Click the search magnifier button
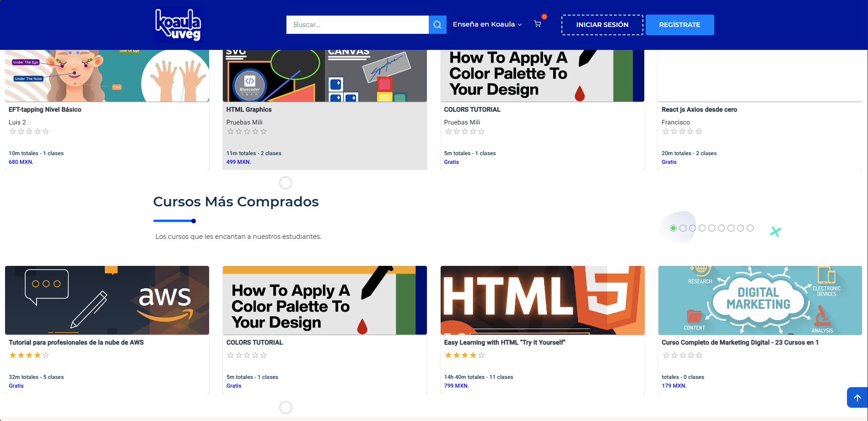868x421 pixels. 437,25
